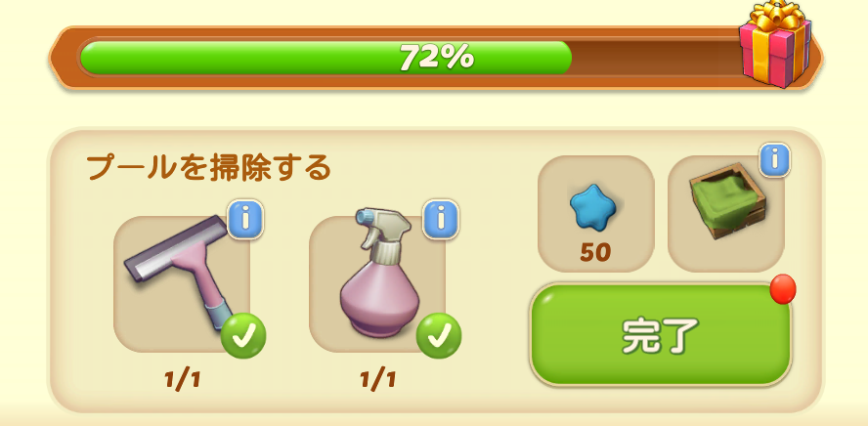
Task: Click the プールを掃除する task title
Action: [209, 168]
